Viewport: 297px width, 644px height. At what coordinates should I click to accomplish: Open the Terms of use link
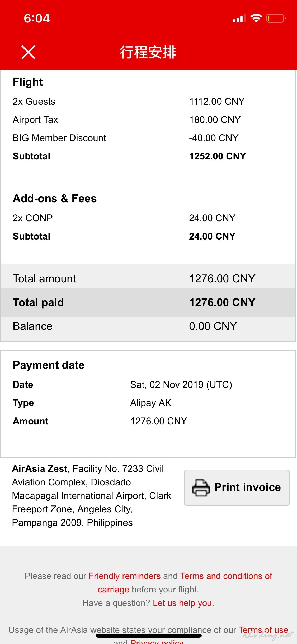pos(263,630)
